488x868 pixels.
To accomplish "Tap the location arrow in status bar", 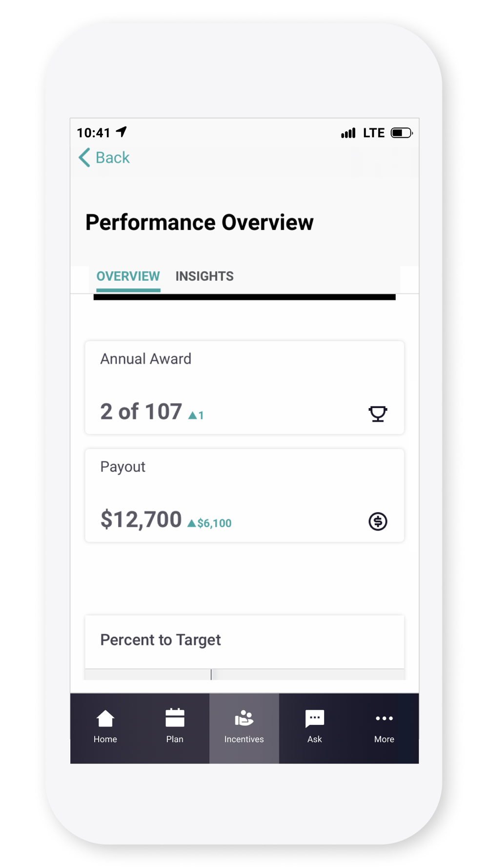I will coord(122,132).
